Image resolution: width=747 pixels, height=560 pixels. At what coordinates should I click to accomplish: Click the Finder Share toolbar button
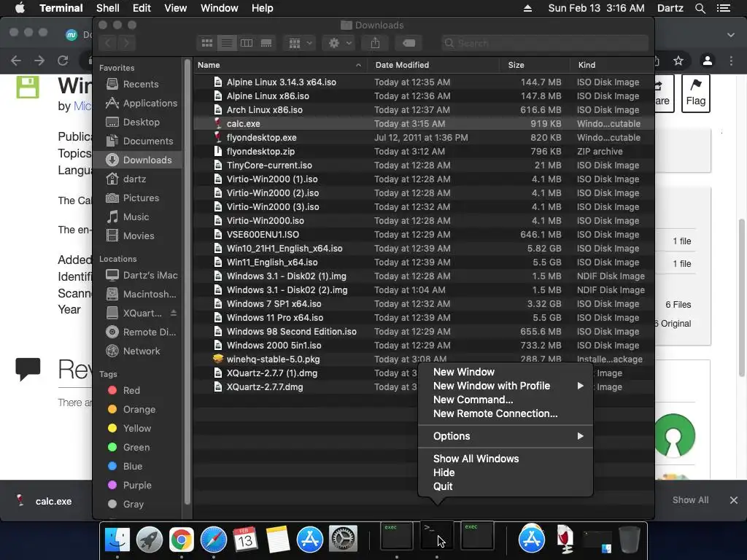[x=376, y=43]
